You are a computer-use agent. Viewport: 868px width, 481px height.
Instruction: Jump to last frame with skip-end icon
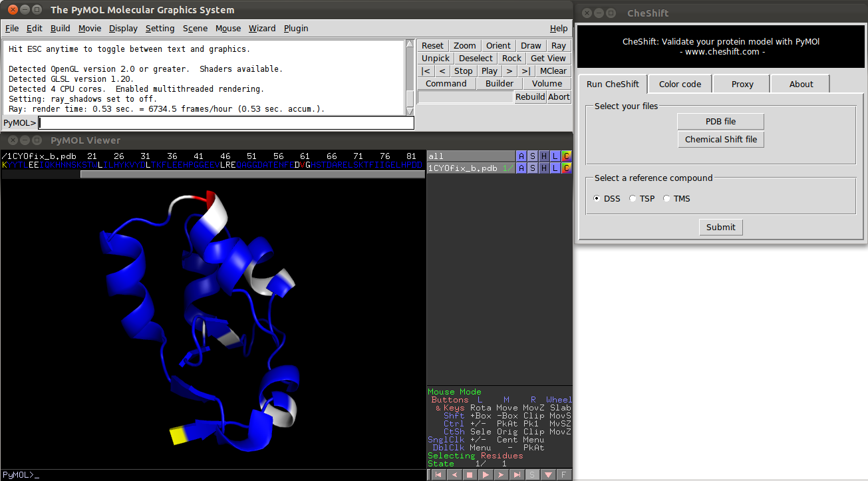517,475
